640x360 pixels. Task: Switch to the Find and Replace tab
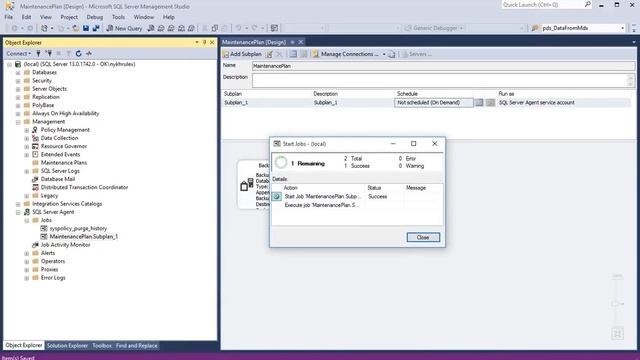(x=136, y=346)
